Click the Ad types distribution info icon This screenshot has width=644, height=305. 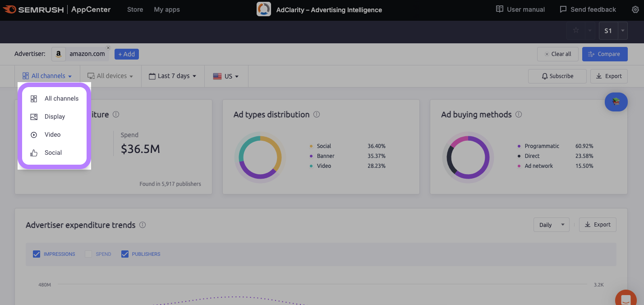click(x=317, y=115)
